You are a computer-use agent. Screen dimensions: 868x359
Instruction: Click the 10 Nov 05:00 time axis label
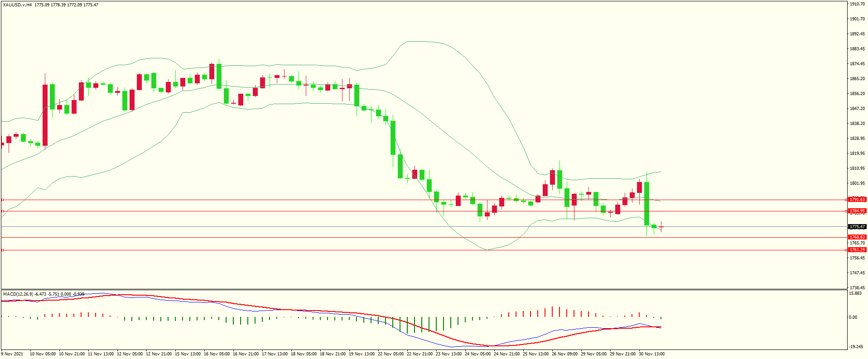43,354
